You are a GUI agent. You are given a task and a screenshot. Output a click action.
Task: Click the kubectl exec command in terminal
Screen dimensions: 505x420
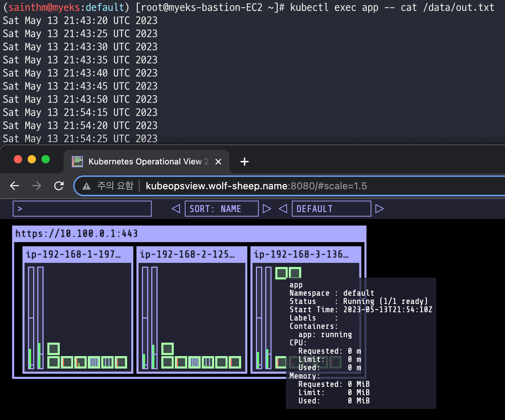coord(392,8)
